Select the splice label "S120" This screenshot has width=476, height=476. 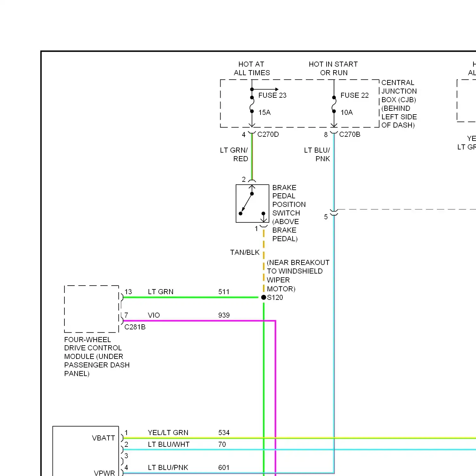click(275, 297)
